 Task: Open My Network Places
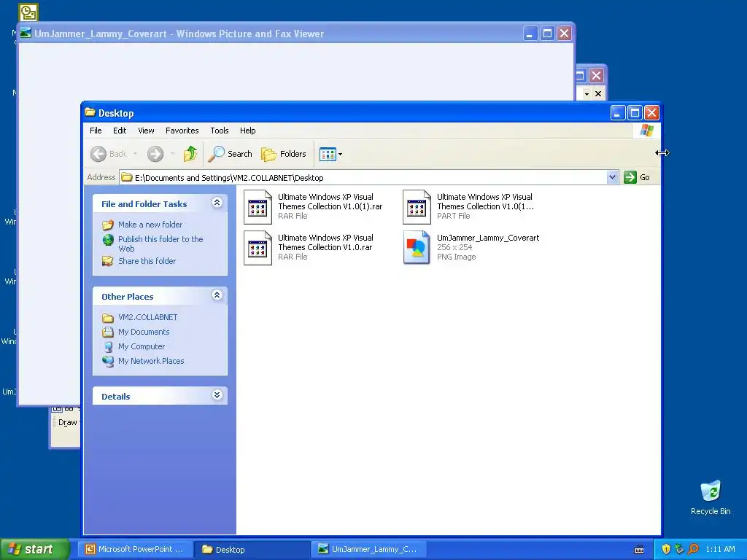click(x=151, y=361)
